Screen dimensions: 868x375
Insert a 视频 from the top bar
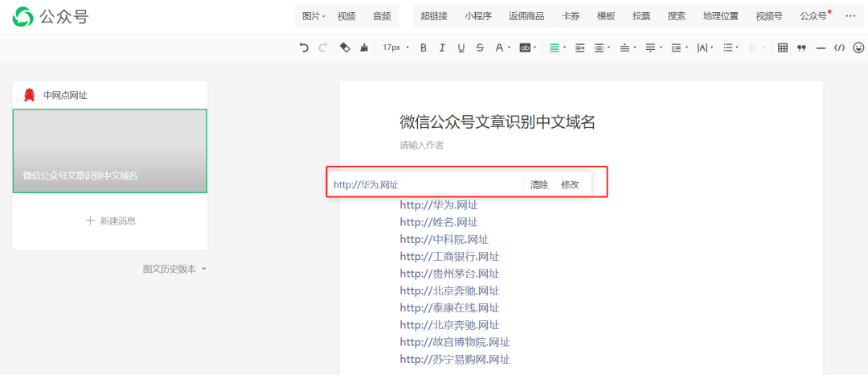click(346, 16)
